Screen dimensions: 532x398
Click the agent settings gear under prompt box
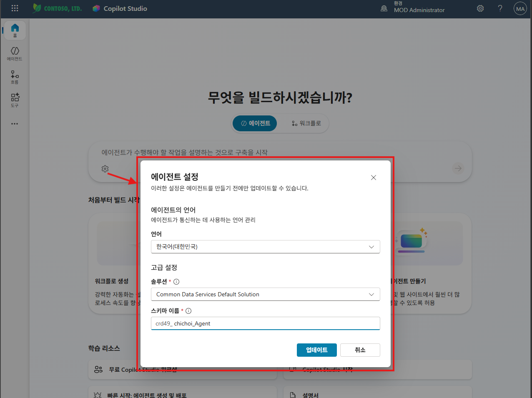105,169
